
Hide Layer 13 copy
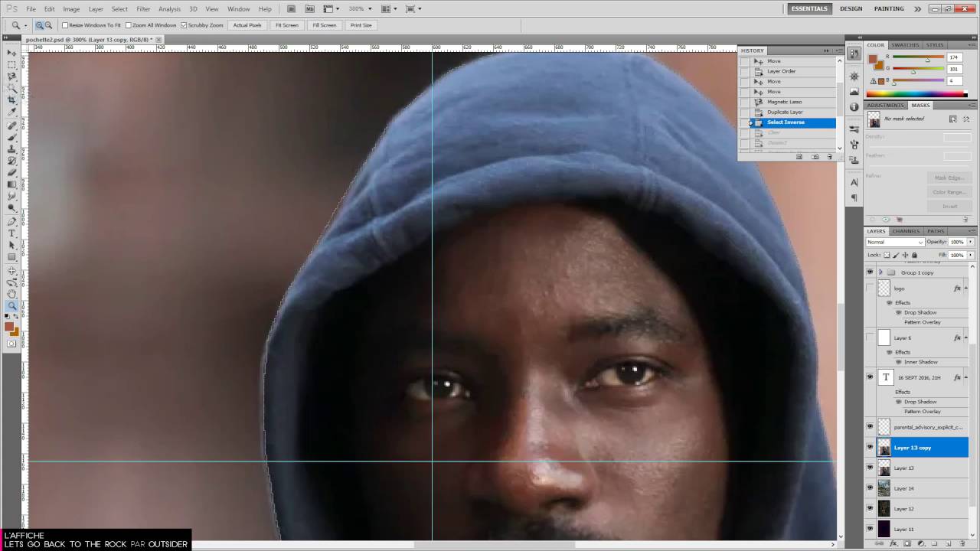tap(870, 447)
